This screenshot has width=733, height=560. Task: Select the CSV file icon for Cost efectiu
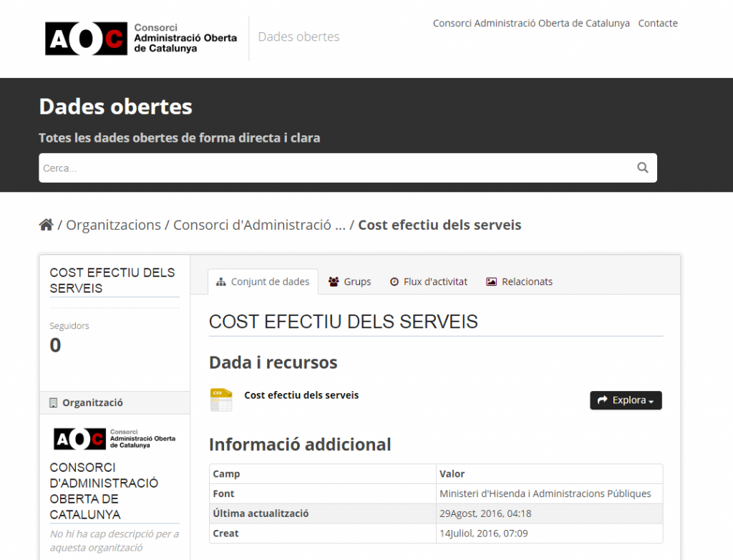tap(221, 400)
